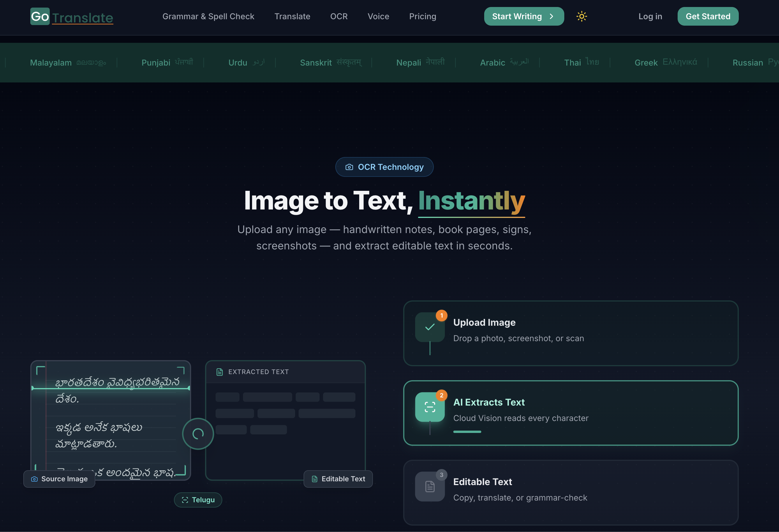
Task: Switch to the OCR section in the navbar
Action: point(339,16)
